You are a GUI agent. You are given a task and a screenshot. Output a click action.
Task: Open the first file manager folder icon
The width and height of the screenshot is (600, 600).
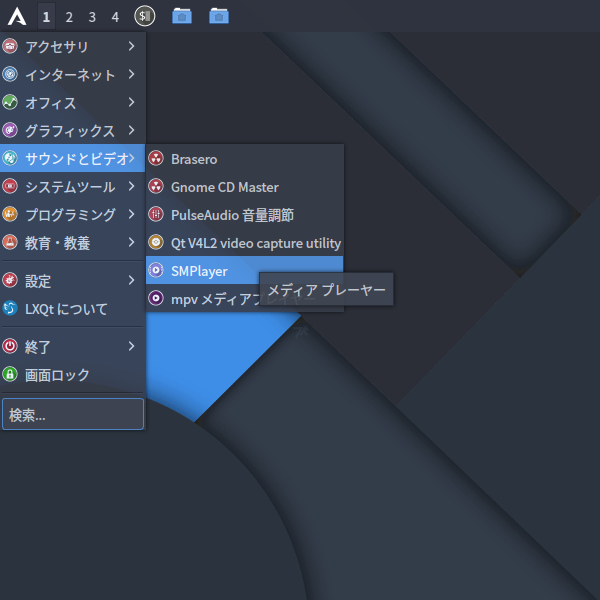click(182, 16)
